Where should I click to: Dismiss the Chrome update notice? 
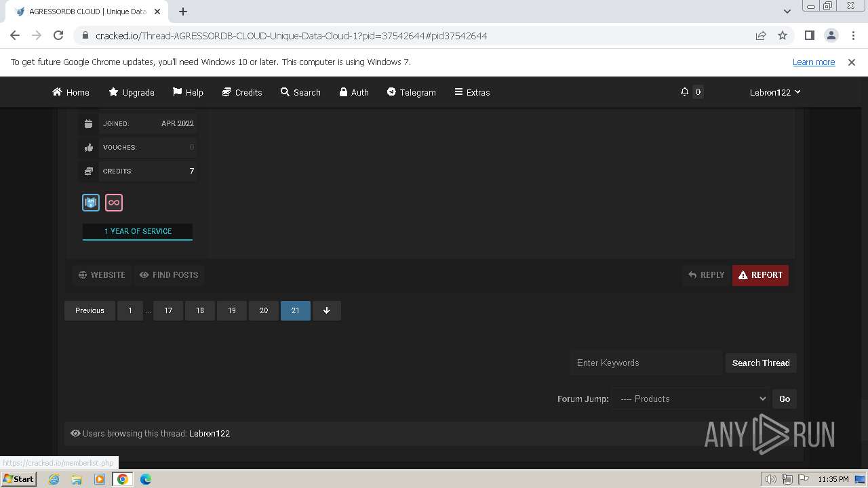coord(852,62)
